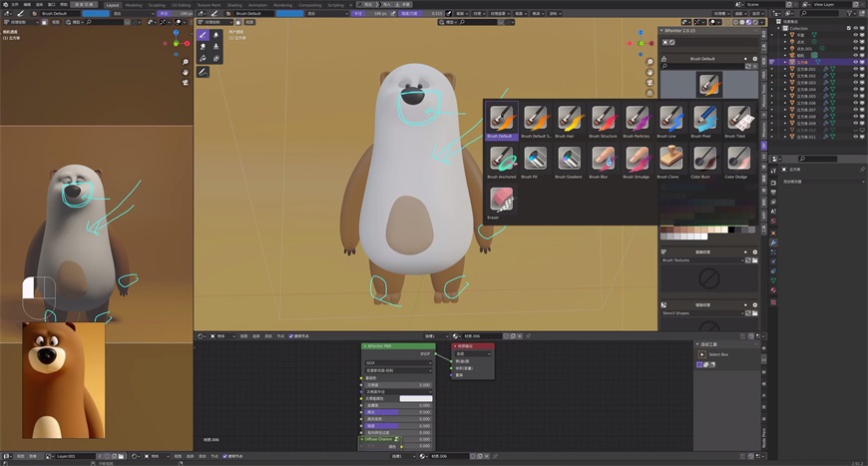868x466 pixels.
Task: Toggle the pin icon in node editor header
Action: pyautogui.click(x=528, y=336)
